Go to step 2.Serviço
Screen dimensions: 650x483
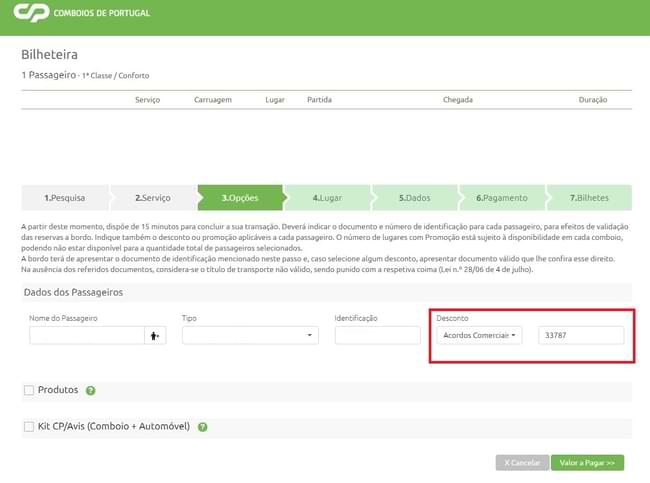pos(153,198)
